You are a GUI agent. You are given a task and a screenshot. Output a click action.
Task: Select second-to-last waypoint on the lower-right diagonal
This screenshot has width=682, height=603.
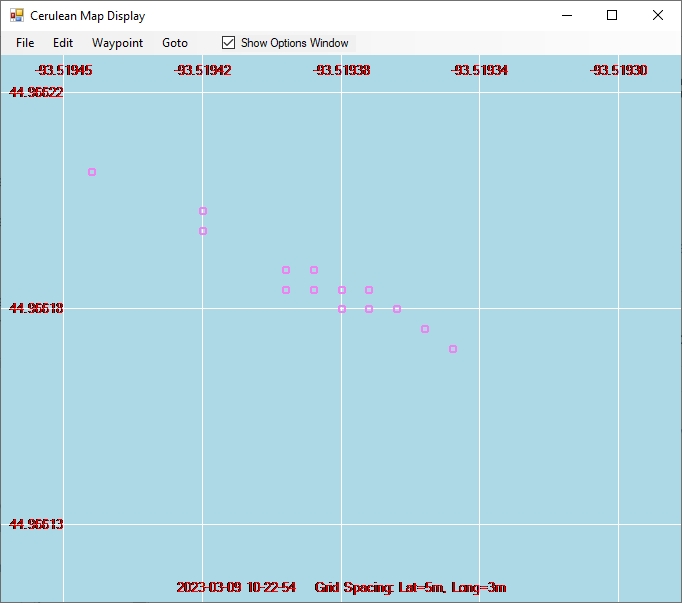[425, 329]
